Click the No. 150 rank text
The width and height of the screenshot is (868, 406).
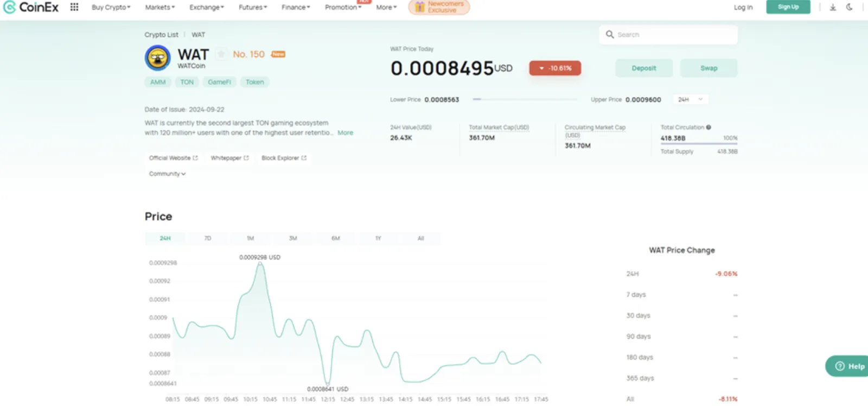tap(248, 54)
